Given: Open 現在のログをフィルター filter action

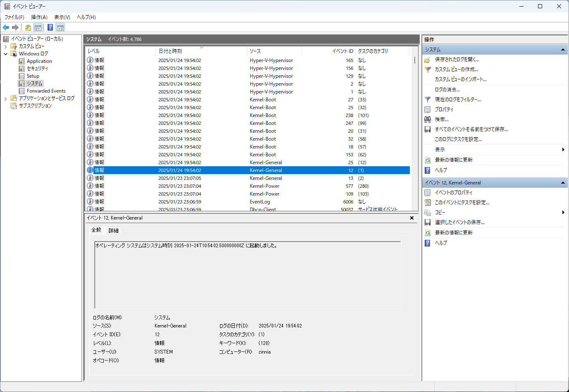Looking at the screenshot, I should 458,100.
